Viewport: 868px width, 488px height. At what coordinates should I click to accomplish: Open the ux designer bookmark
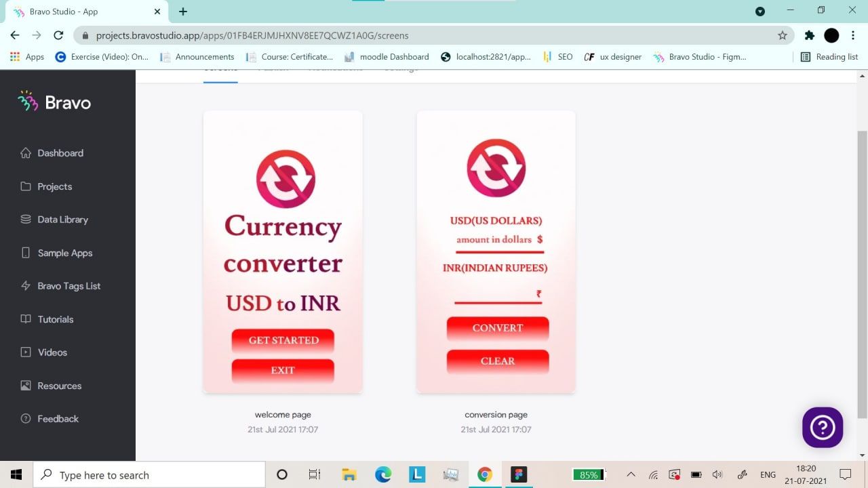[613, 57]
